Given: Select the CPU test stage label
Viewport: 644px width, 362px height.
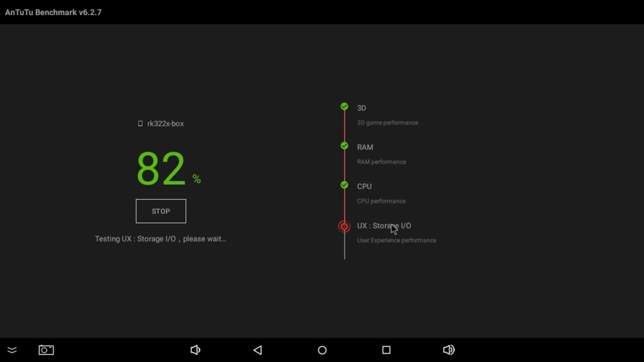Looking at the screenshot, I should coord(364,187).
